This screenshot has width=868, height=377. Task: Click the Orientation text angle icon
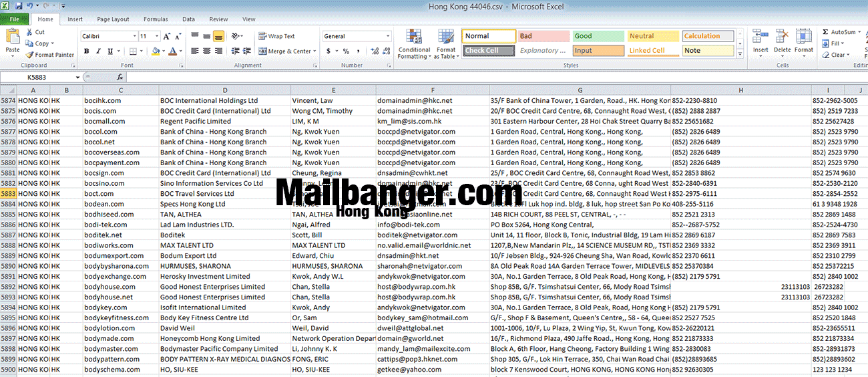pos(235,36)
